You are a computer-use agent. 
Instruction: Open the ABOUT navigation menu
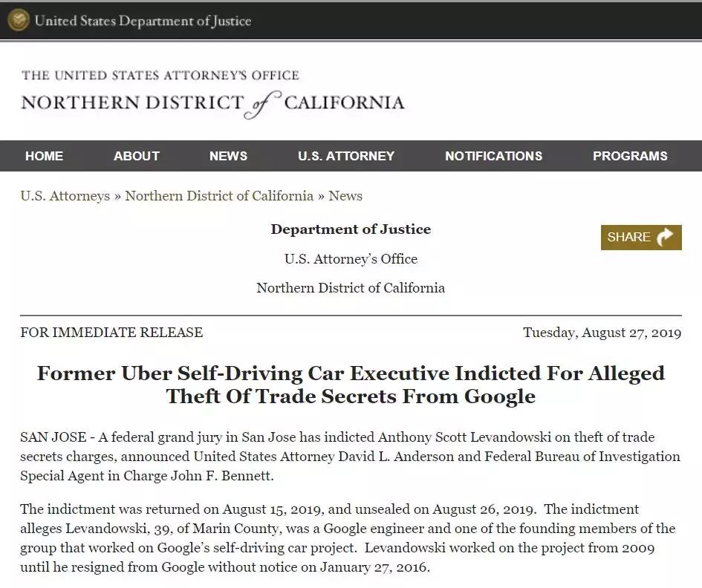tap(137, 156)
